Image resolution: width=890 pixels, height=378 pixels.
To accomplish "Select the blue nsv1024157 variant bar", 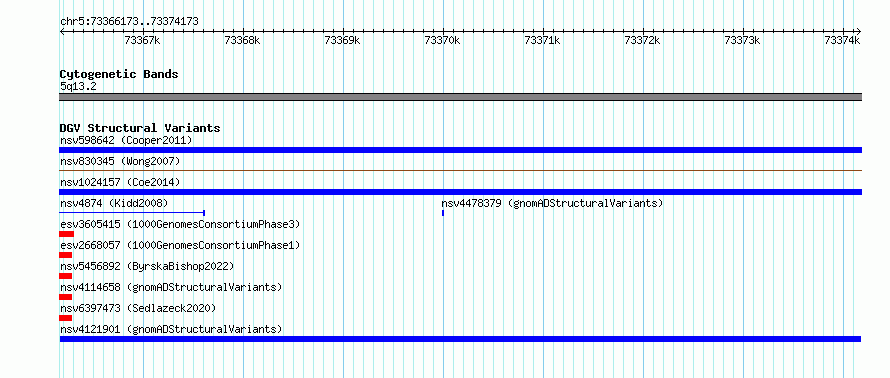I will (460, 192).
